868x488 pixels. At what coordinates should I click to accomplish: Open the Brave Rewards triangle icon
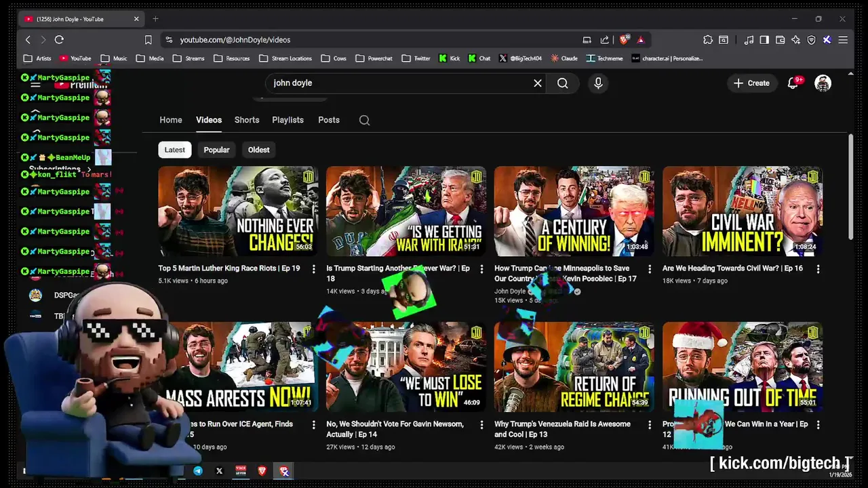click(640, 40)
